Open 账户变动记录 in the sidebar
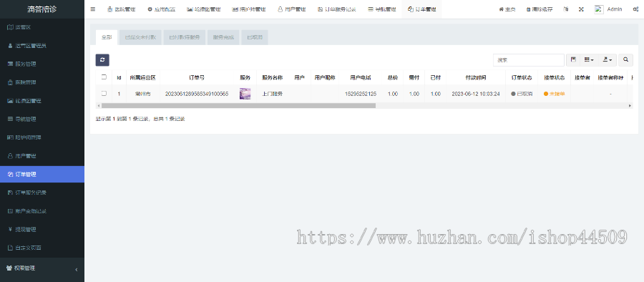Image resolution: width=644 pixels, height=282 pixels. pos(42,211)
